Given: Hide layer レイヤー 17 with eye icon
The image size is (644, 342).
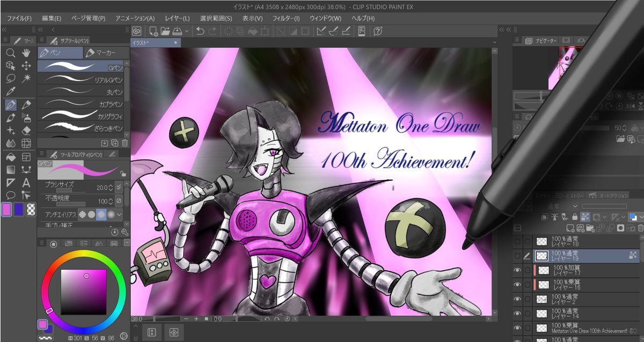Looking at the screenshot, I should 517,271.
